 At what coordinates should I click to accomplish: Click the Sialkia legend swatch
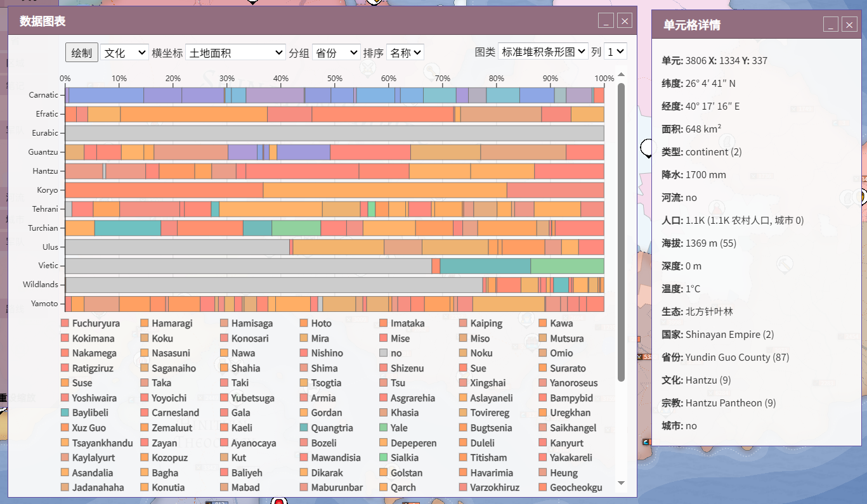(x=383, y=458)
